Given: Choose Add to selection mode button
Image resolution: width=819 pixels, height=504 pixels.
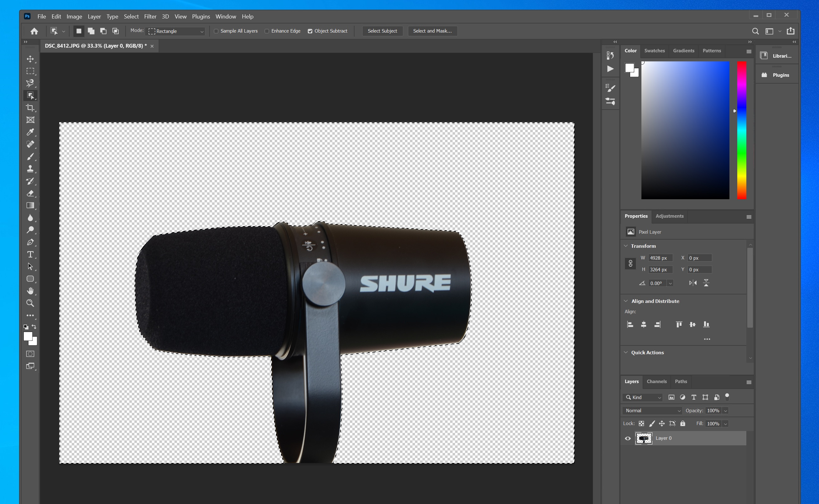Looking at the screenshot, I should [91, 31].
